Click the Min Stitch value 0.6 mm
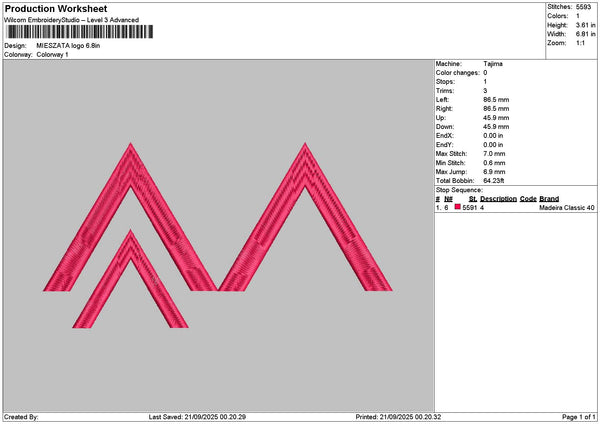The height and width of the screenshot is (424, 600). (494, 163)
